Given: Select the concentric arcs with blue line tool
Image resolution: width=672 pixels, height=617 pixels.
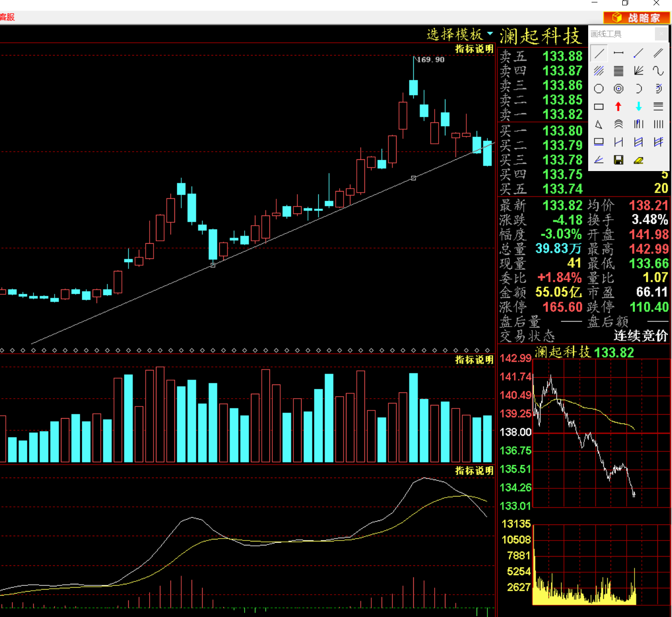Looking at the screenshot, I should [x=658, y=89].
